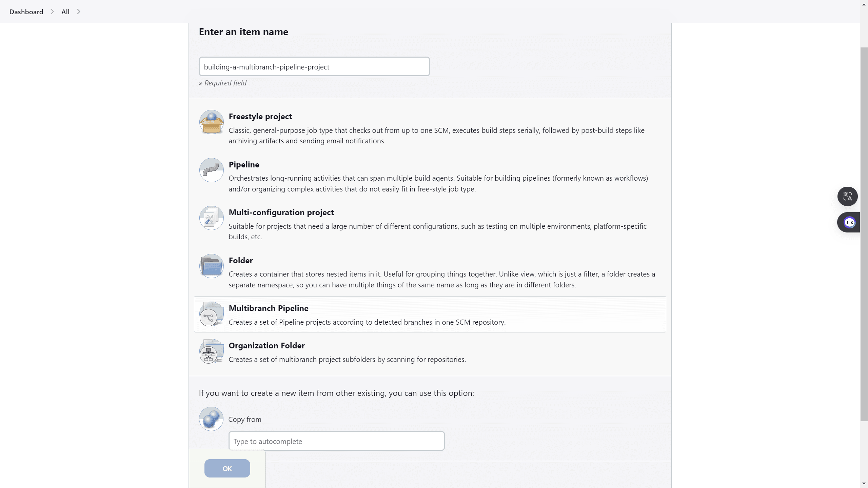Navigate to Dashboard via breadcrumb
Viewport: 868px width, 488px height.
point(26,12)
